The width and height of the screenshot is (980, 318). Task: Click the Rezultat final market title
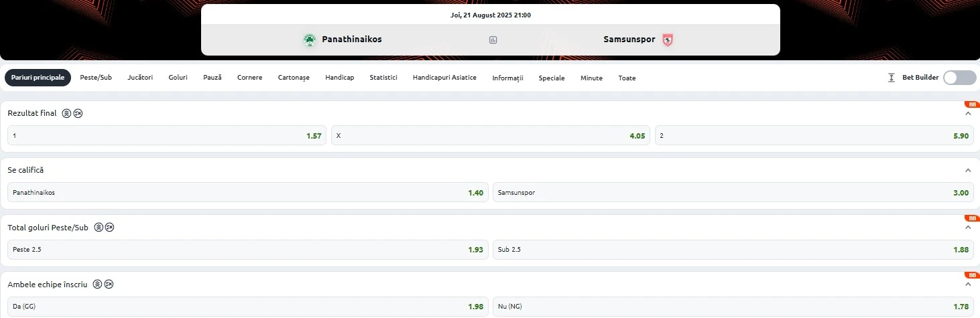32,114
